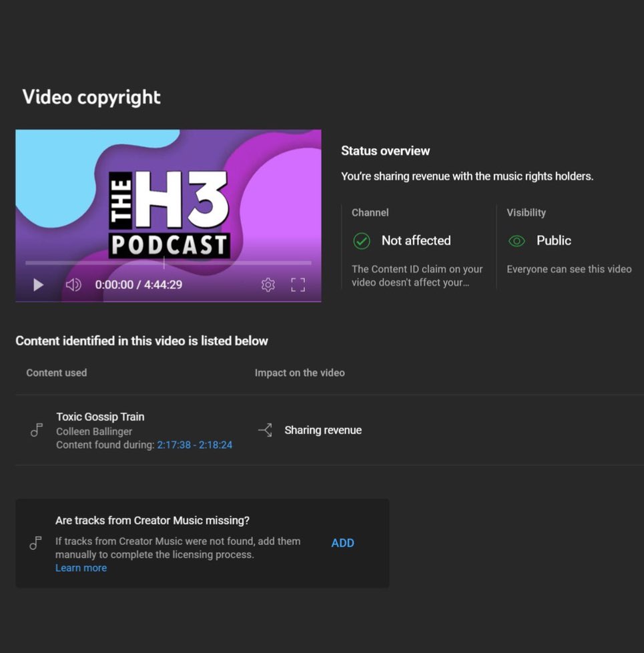Viewport: 644px width, 653px height.
Task: Click the 'If tracks from Creator Music were not found' text
Action: pyautogui.click(x=178, y=548)
